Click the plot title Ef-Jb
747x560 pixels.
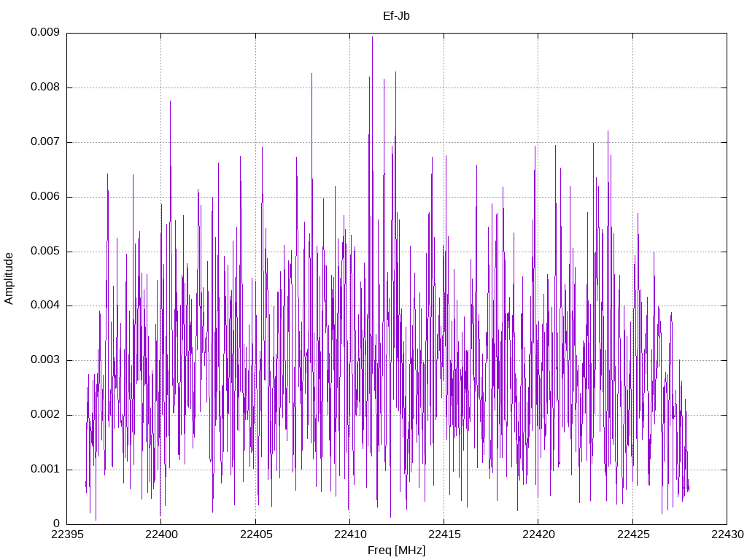[x=396, y=16]
